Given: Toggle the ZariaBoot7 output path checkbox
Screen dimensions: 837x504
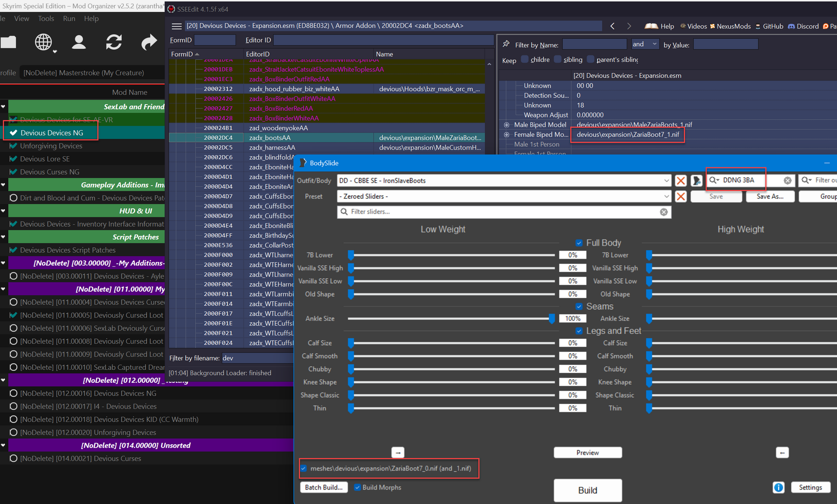Looking at the screenshot, I should coord(304,468).
